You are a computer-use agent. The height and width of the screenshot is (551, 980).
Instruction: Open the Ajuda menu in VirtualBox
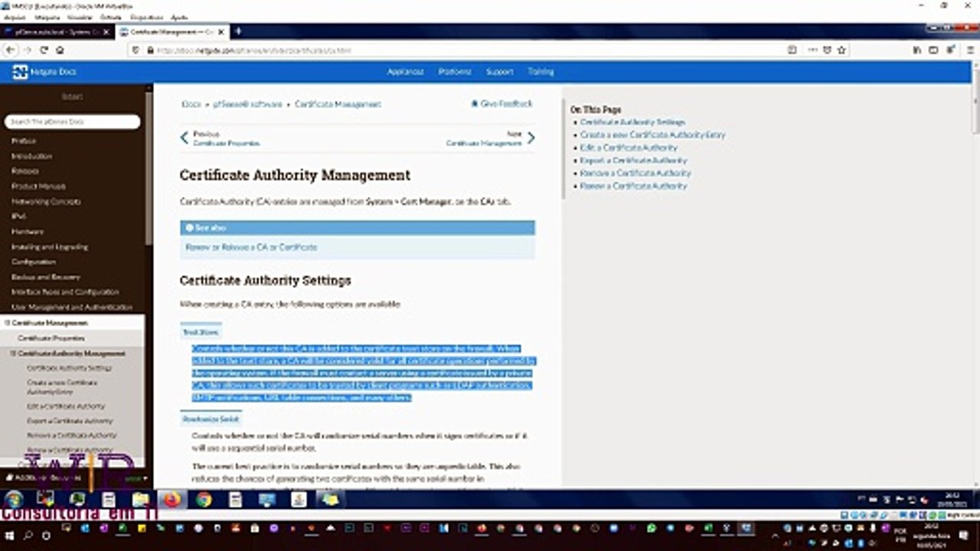tap(178, 16)
